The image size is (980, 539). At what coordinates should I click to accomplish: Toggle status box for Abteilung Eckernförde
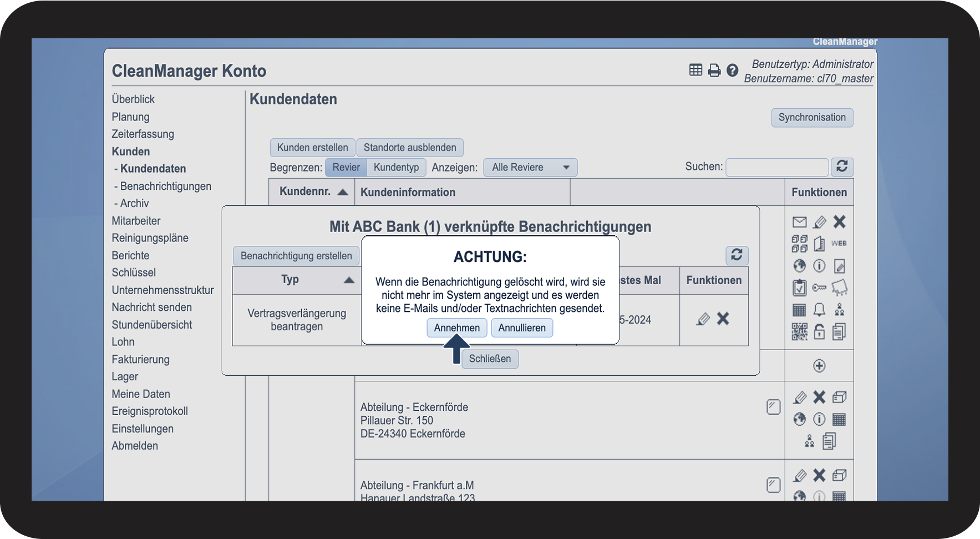coord(773,407)
